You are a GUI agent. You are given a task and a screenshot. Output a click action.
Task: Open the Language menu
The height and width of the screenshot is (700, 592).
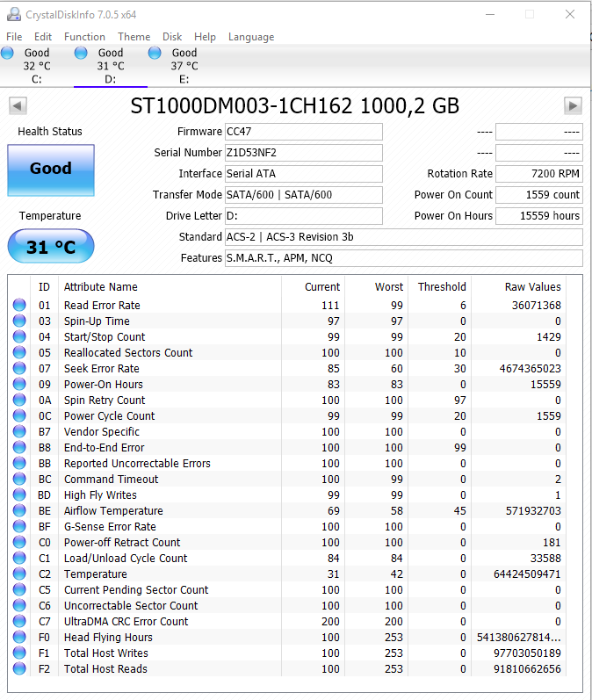(251, 37)
